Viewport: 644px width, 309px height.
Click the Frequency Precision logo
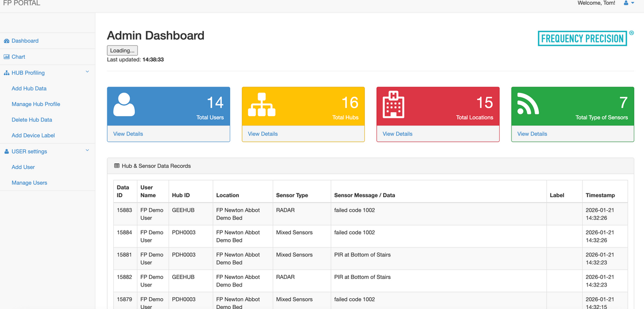click(x=582, y=38)
